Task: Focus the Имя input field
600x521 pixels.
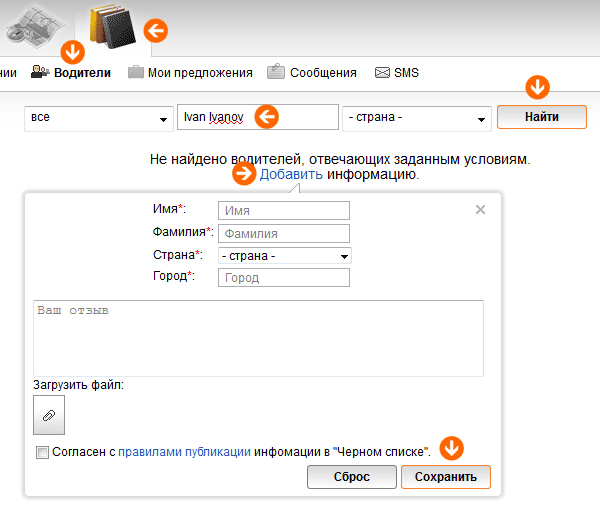Action: click(x=284, y=211)
